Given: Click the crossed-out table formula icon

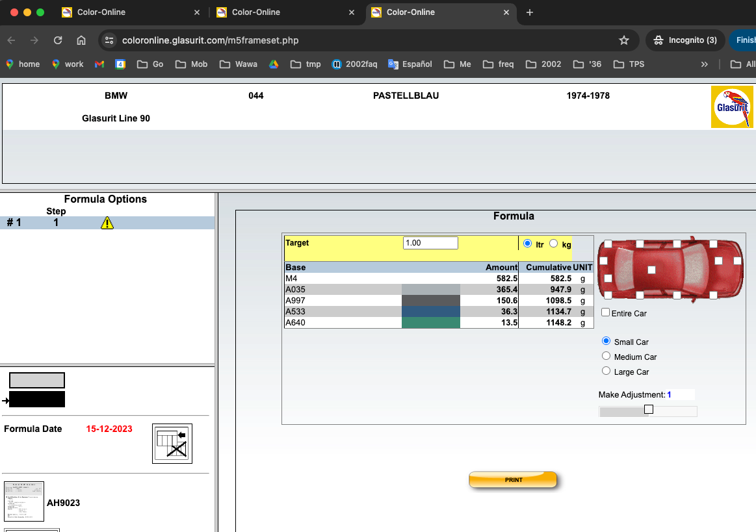Looking at the screenshot, I should pos(172,444).
